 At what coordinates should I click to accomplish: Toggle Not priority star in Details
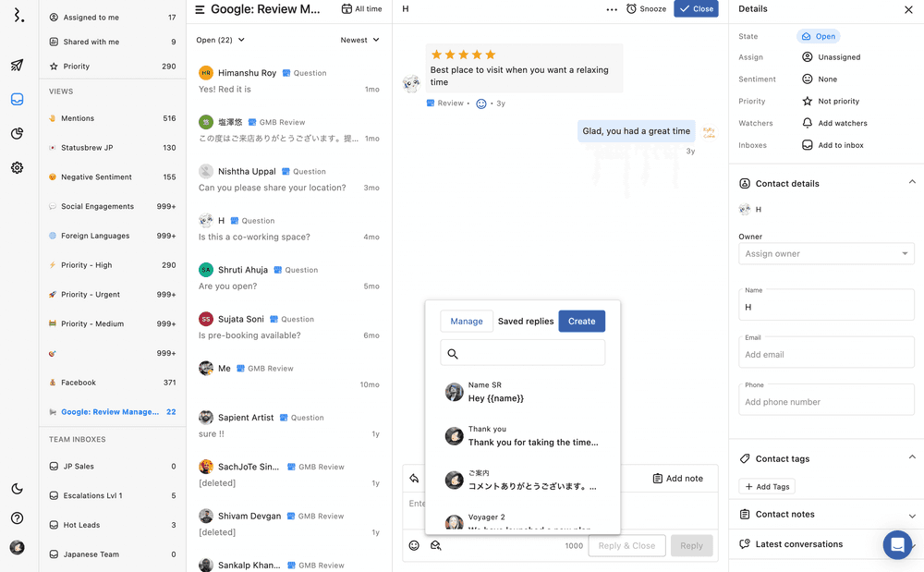(807, 102)
